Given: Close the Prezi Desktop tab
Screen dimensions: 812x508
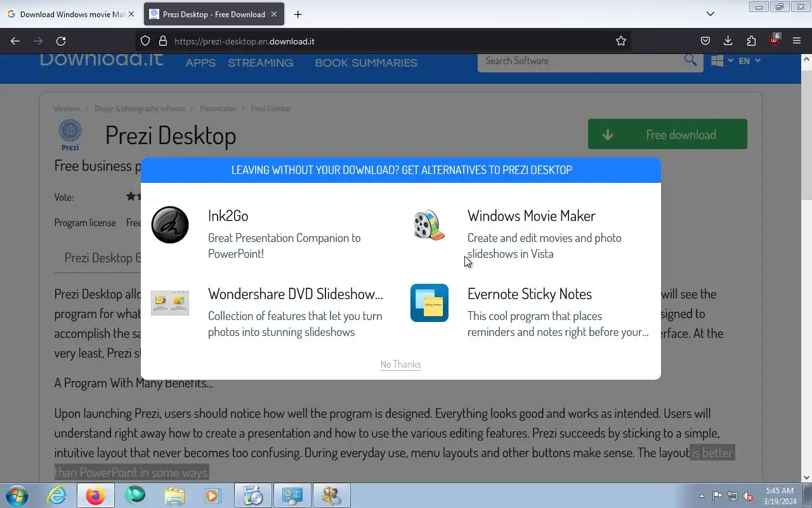Looking at the screenshot, I should coord(274,14).
